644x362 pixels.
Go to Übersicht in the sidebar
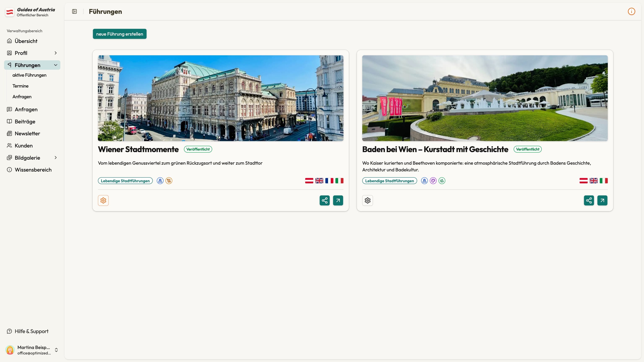click(x=32, y=41)
